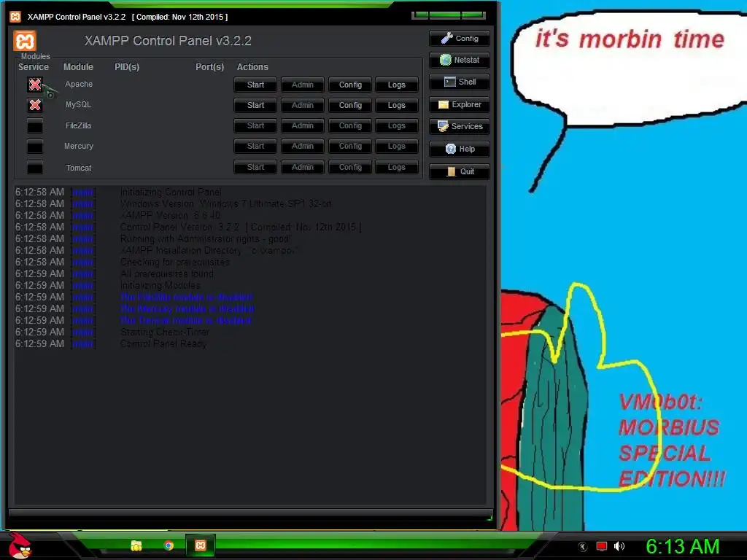
Task: Open the Shell console button
Action: click(x=460, y=82)
